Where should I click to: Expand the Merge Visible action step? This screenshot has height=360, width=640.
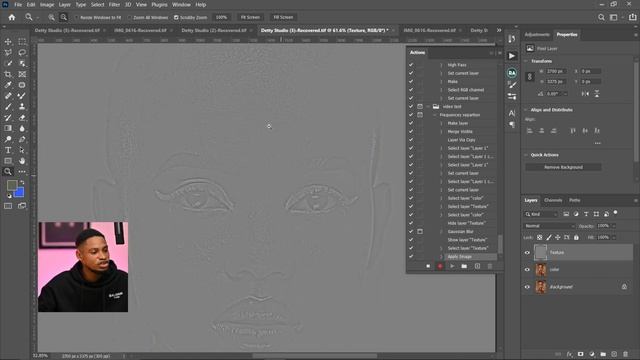441,131
